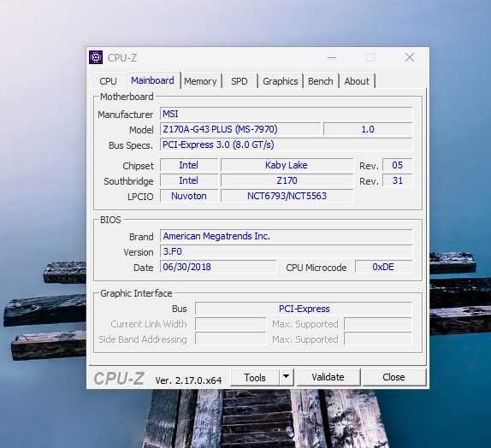The height and width of the screenshot is (448, 491).
Task: Select the Mainboard tab
Action: coord(152,80)
